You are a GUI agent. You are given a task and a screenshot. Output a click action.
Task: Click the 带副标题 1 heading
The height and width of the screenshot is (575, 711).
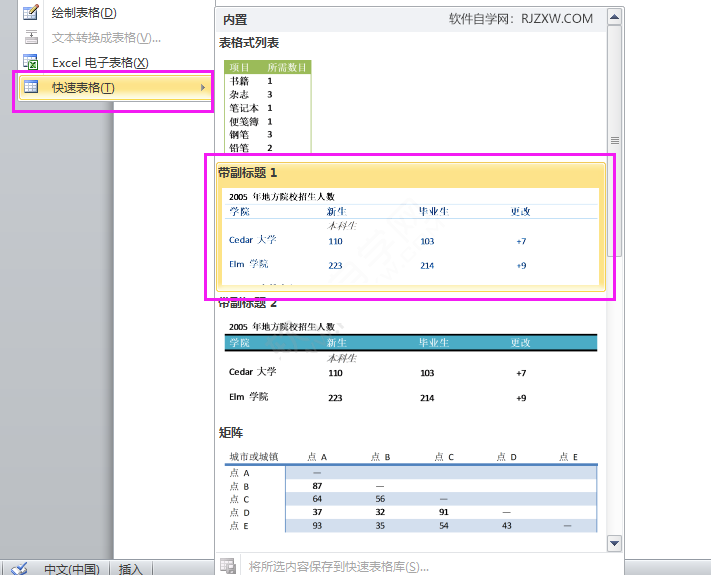point(248,173)
